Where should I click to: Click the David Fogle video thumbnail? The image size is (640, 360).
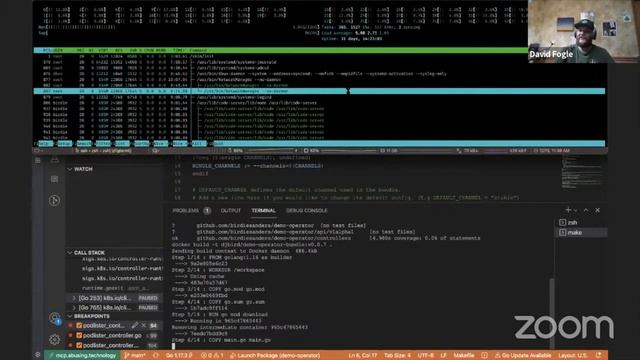pyautogui.click(x=584, y=31)
